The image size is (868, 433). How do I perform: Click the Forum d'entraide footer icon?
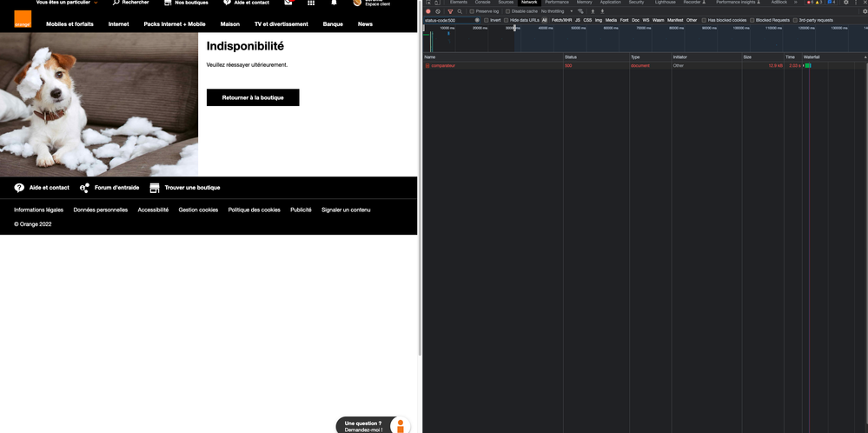[84, 188]
